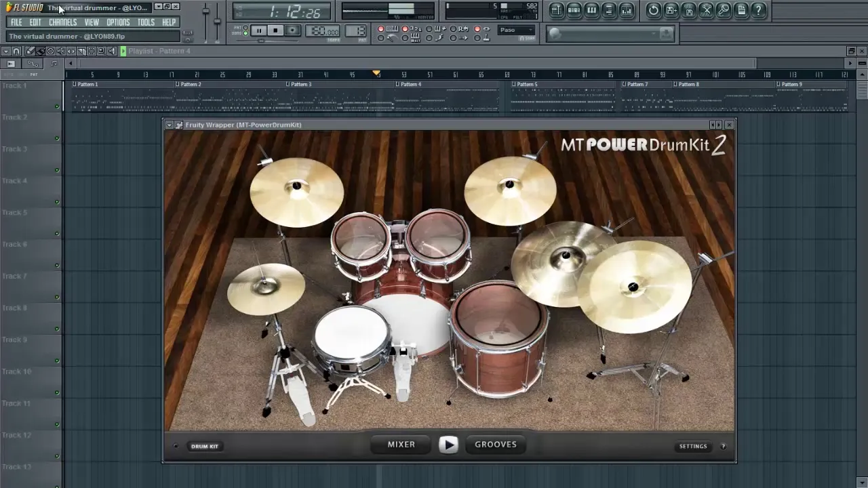Click the MIXER button in drum plugin

click(x=401, y=445)
